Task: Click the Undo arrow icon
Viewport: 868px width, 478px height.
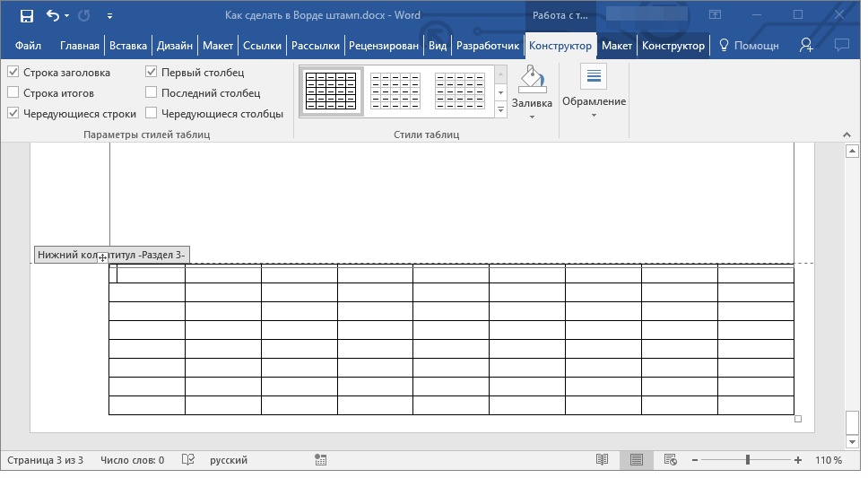Action: click(x=52, y=15)
